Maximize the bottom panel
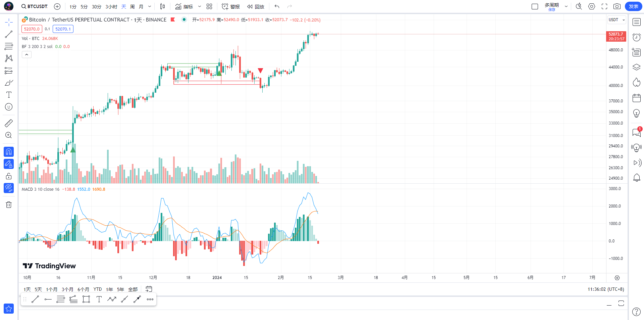The width and height of the screenshot is (644, 320). [621, 303]
